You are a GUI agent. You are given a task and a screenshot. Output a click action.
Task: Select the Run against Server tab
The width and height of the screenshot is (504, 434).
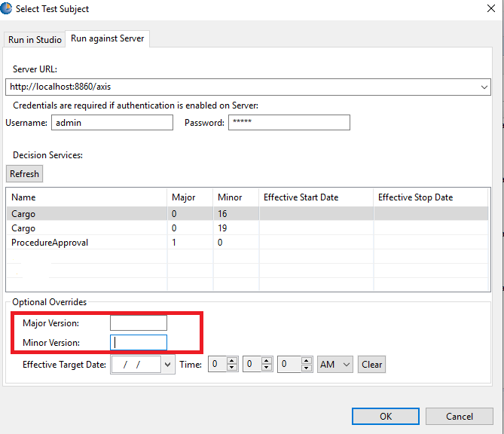pyautogui.click(x=108, y=38)
